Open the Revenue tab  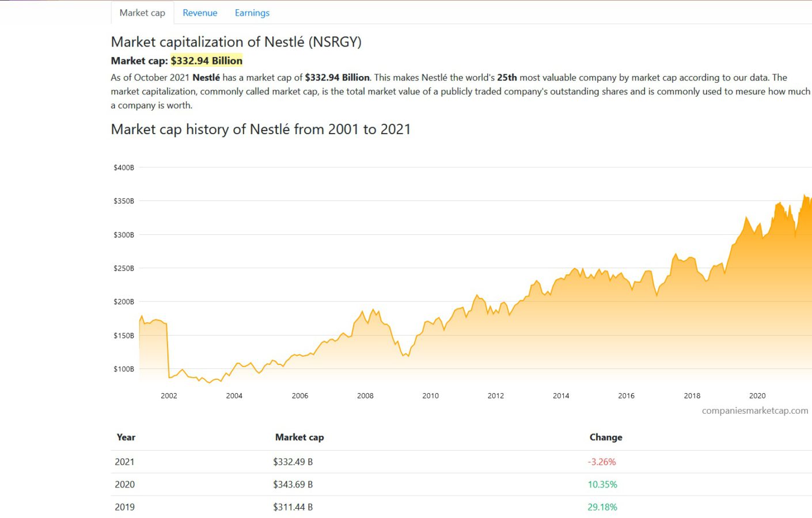click(x=200, y=13)
